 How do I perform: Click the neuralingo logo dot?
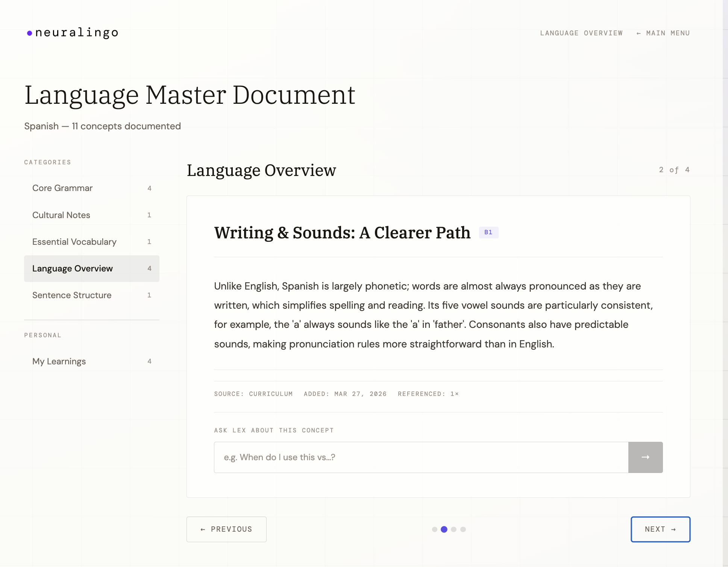(x=29, y=33)
